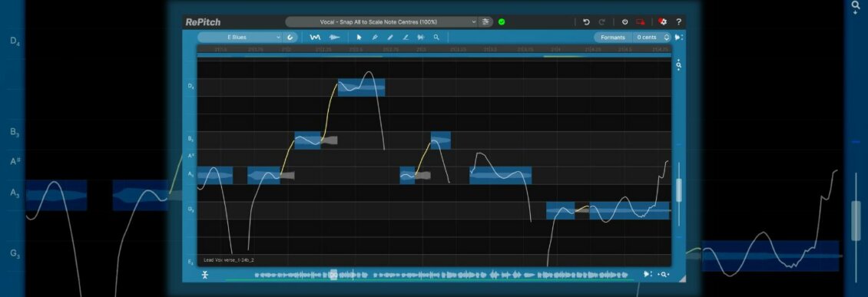
Task: Click the vertical zoom slider handle
Action: 679,190
